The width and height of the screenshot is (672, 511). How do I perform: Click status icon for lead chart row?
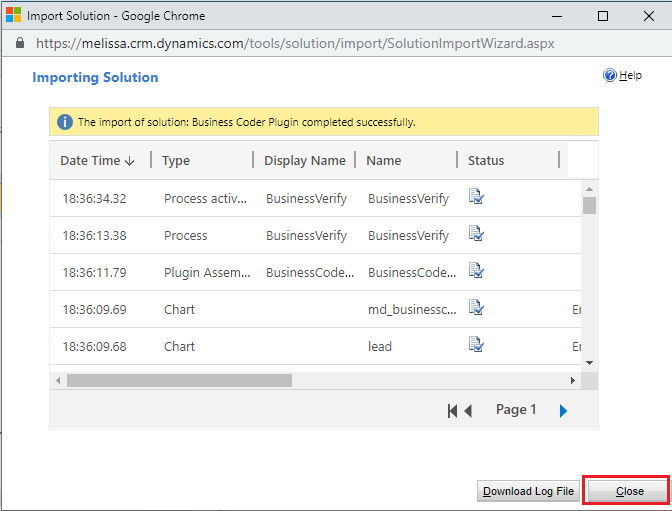click(x=476, y=345)
